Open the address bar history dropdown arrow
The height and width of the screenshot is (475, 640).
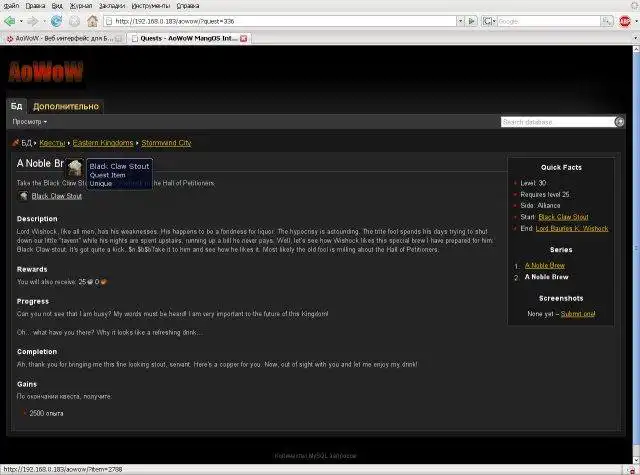460,21
